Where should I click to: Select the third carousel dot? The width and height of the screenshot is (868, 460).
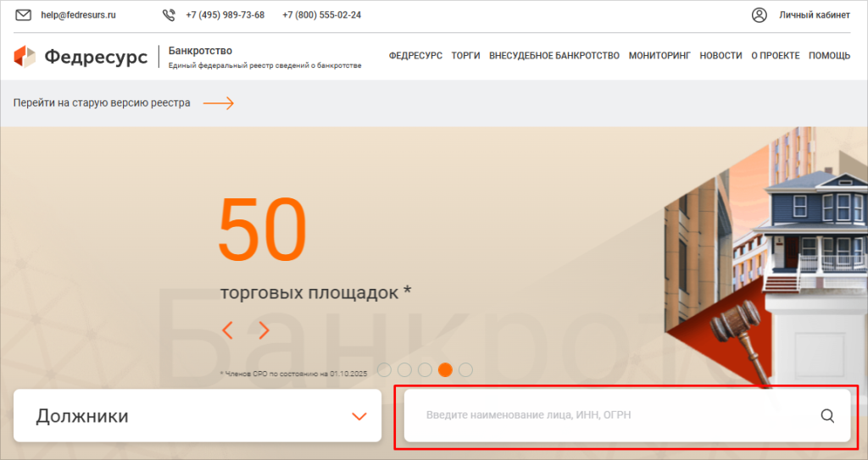425,369
